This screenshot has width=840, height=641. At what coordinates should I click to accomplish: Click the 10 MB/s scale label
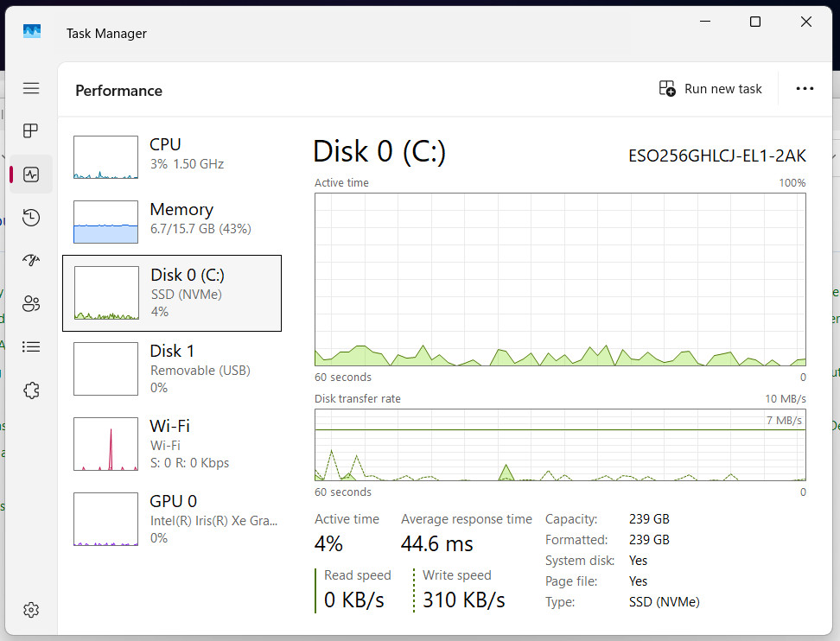coord(786,399)
